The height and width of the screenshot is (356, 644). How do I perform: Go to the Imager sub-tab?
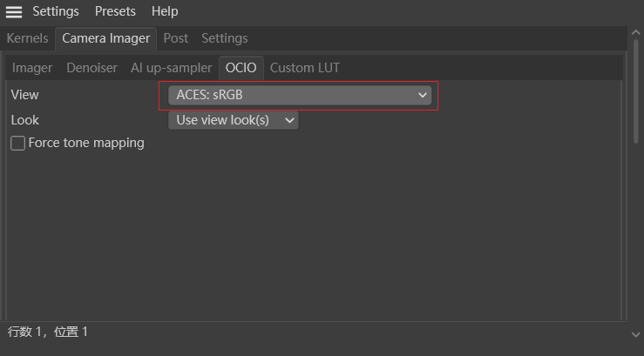click(32, 67)
